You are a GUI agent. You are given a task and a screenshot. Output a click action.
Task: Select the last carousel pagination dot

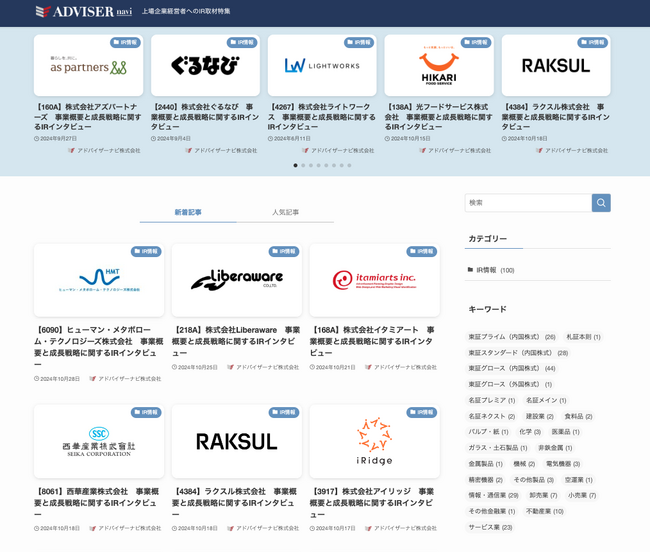[349, 165]
